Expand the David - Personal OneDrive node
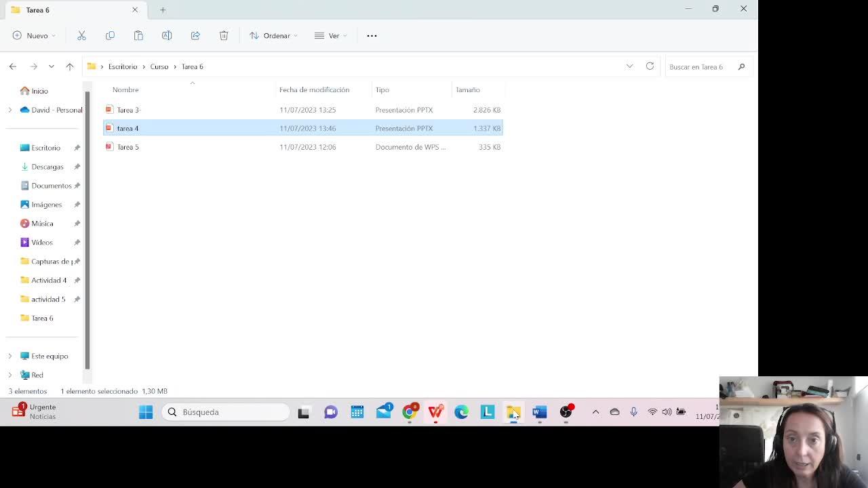This screenshot has height=488, width=868. coord(9,110)
